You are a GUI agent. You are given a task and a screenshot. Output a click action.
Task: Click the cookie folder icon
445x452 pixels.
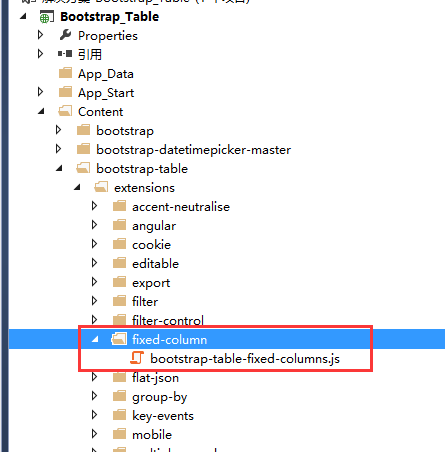[119, 244]
